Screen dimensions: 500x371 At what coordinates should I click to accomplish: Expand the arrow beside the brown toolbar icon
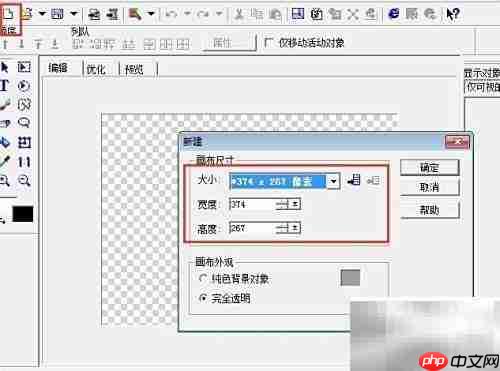tap(151, 14)
